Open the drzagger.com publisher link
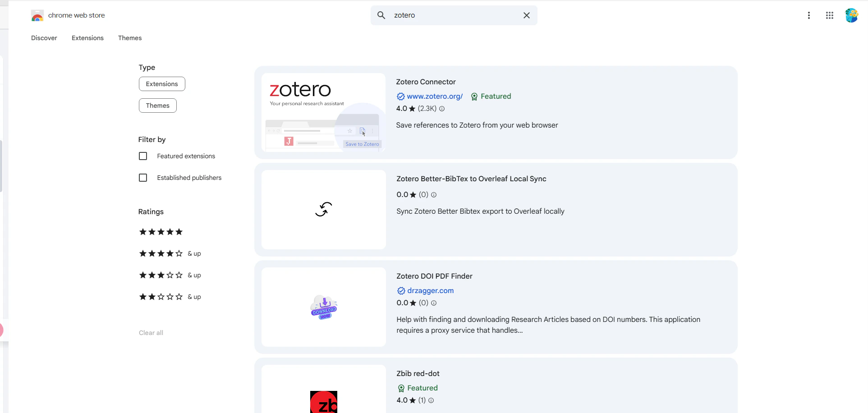Image resolution: width=868 pixels, height=413 pixels. 430,290
